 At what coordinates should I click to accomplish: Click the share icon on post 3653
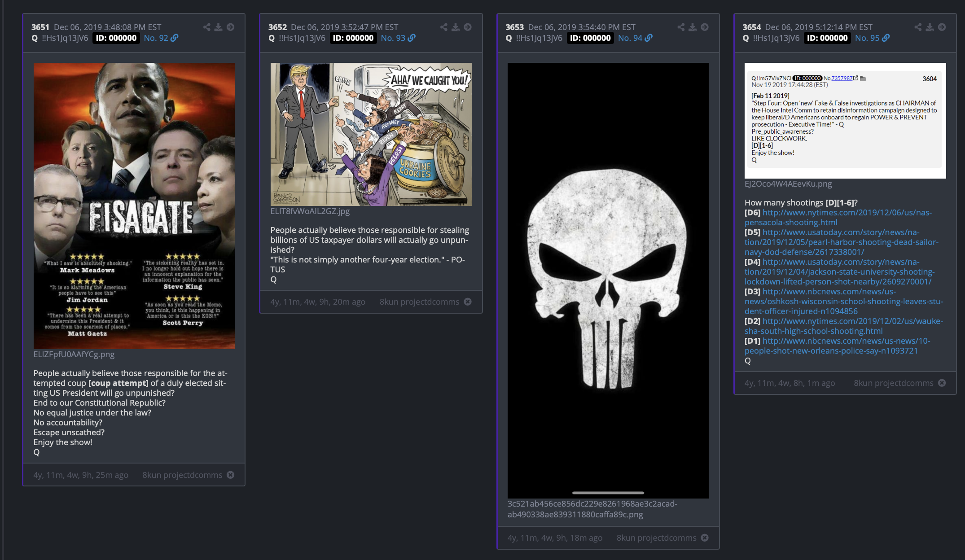(x=681, y=27)
